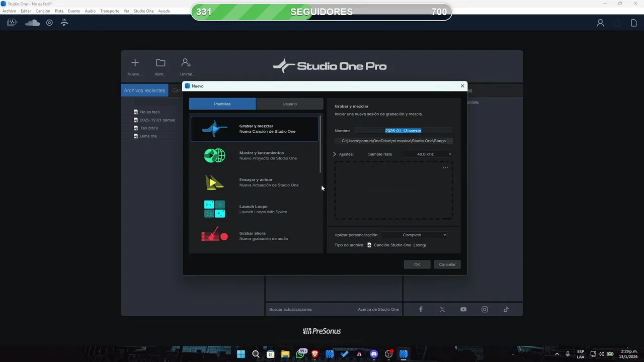Open the YouTube icon on start page
The image size is (644, 362).
(x=463, y=309)
